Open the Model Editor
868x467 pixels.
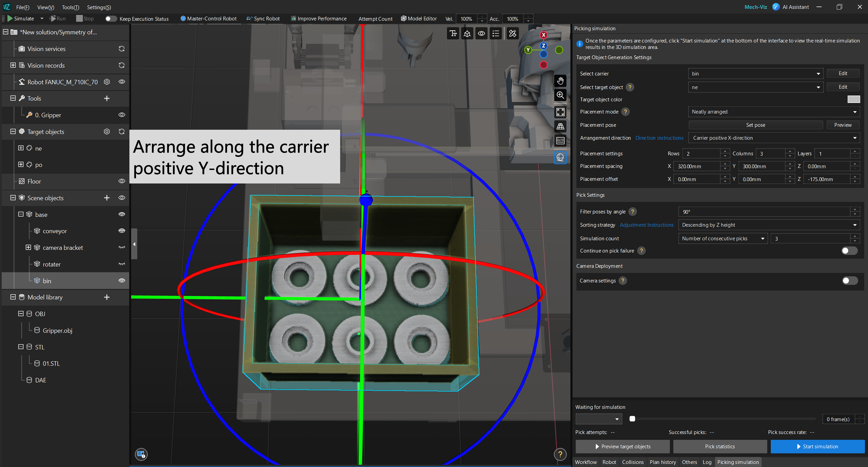click(418, 18)
